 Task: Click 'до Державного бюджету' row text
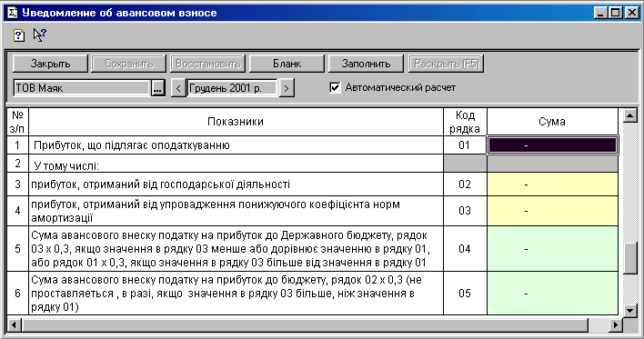tap(236, 249)
